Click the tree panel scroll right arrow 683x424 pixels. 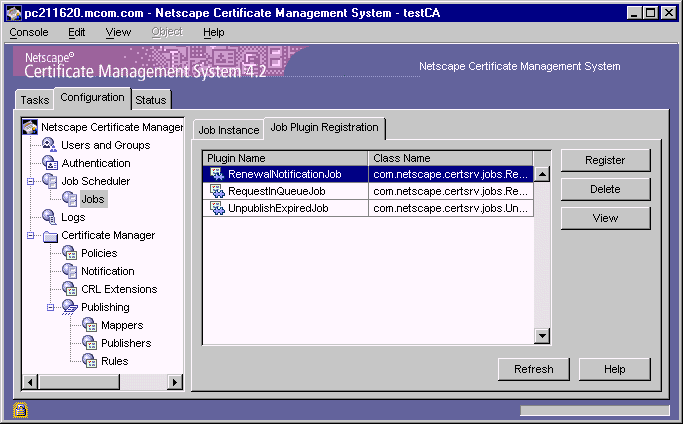tap(175, 382)
